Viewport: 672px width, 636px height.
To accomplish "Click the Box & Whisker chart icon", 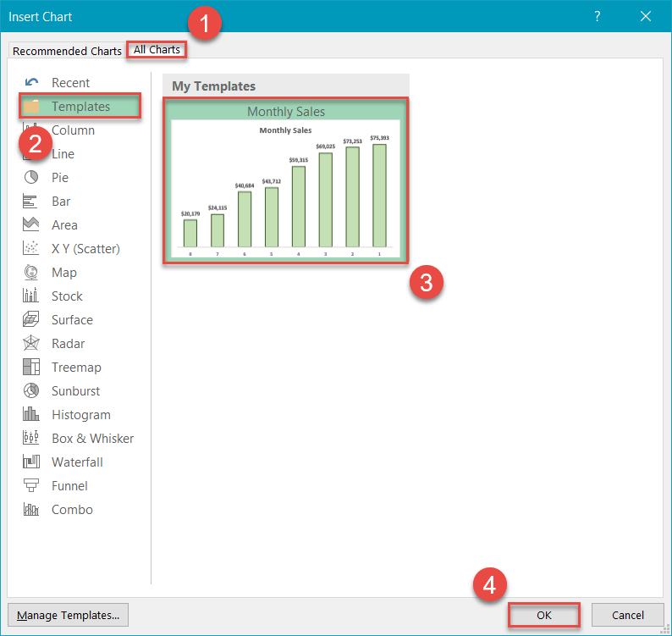I will pyautogui.click(x=30, y=437).
